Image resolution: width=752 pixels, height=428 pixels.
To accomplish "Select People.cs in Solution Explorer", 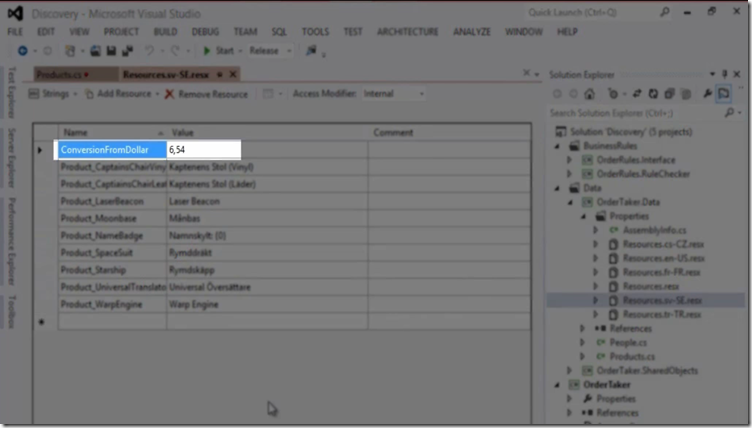I will click(x=628, y=343).
